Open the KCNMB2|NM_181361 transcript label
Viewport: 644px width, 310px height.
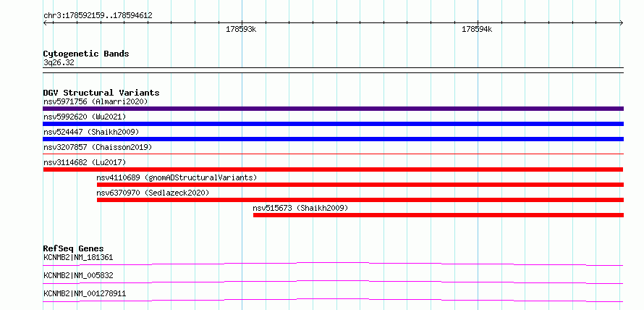click(78, 258)
